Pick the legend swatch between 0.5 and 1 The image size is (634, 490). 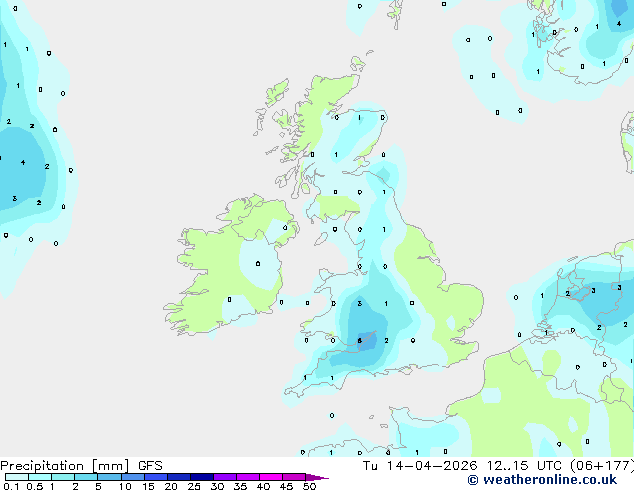40,477
